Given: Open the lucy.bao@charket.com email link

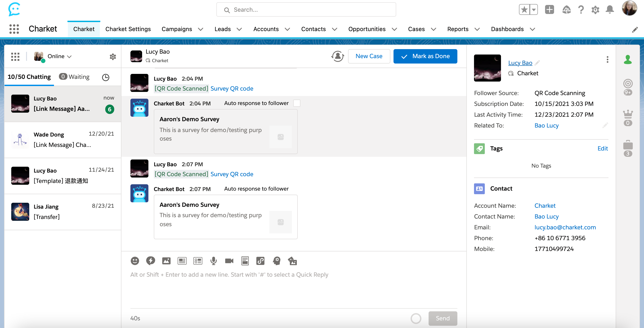Looking at the screenshot, I should (565, 227).
